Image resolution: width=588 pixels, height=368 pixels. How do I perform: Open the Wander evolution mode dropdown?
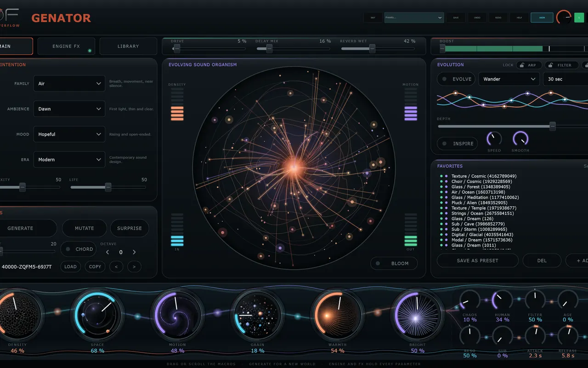click(509, 79)
